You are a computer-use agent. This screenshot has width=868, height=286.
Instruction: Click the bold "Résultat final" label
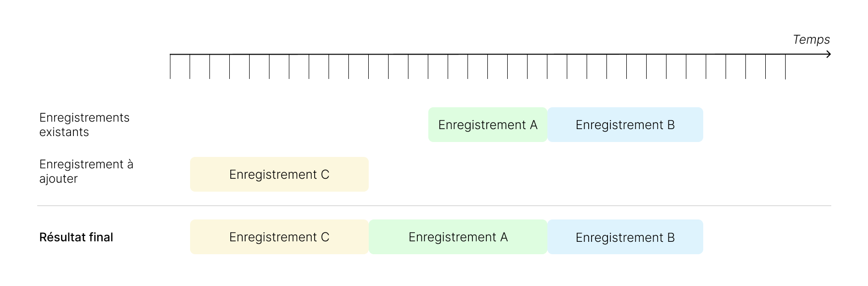(x=76, y=237)
